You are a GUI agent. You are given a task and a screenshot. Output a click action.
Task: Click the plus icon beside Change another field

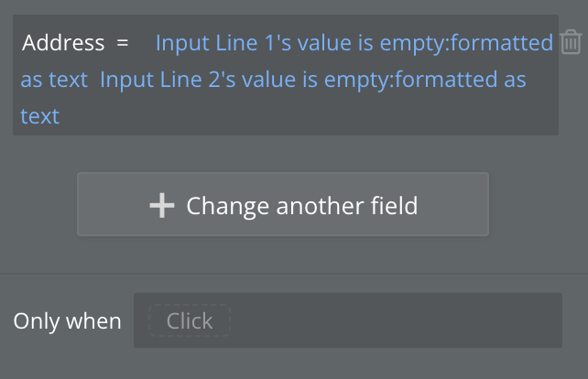(x=161, y=205)
